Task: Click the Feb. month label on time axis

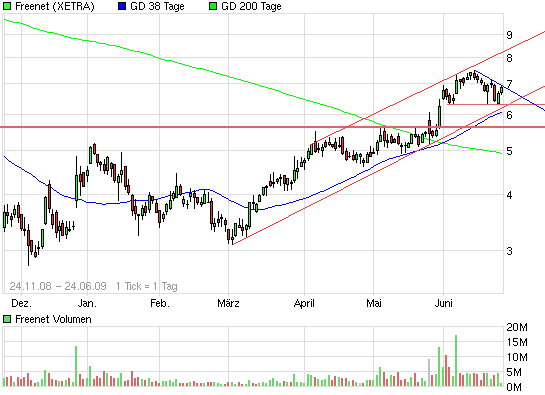Action: tap(160, 303)
